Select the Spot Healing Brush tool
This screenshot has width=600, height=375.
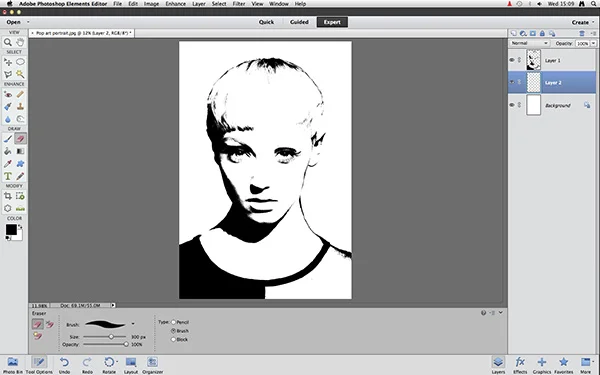click(x=20, y=94)
